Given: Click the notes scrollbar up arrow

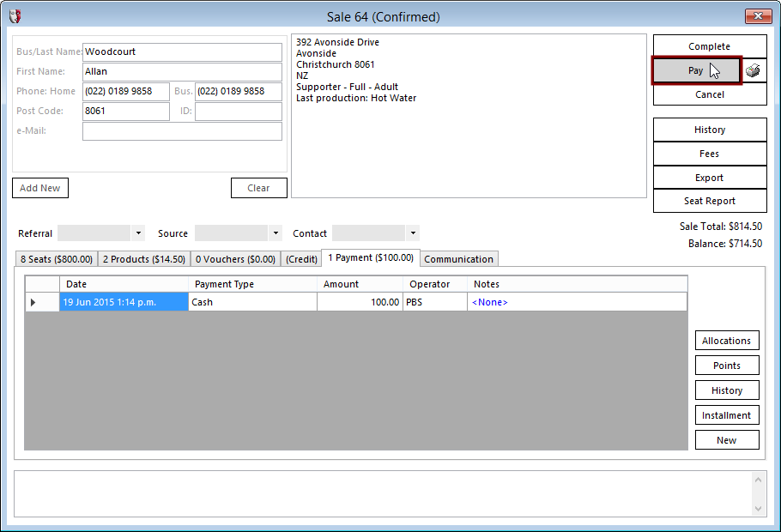Looking at the screenshot, I should pyautogui.click(x=758, y=480).
